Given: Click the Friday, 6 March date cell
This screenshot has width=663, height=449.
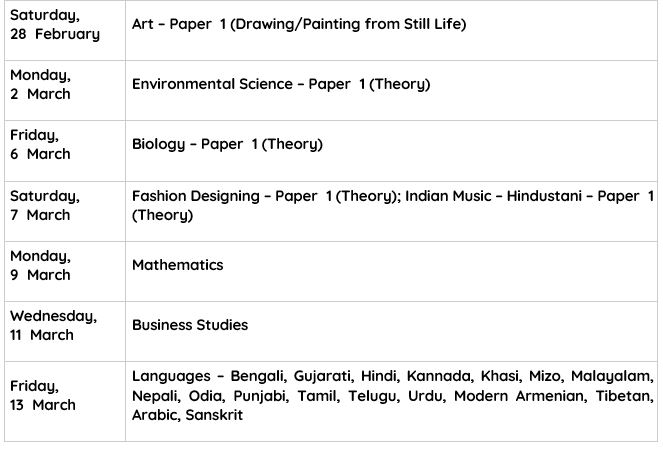Looking at the screenshot, I should pyautogui.click(x=41, y=144).
